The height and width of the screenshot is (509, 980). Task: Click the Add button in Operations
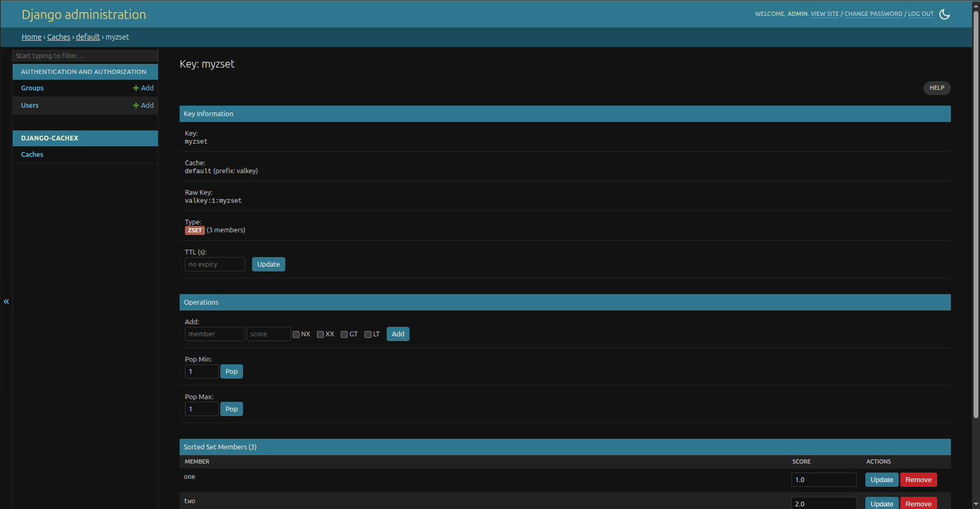tap(398, 334)
